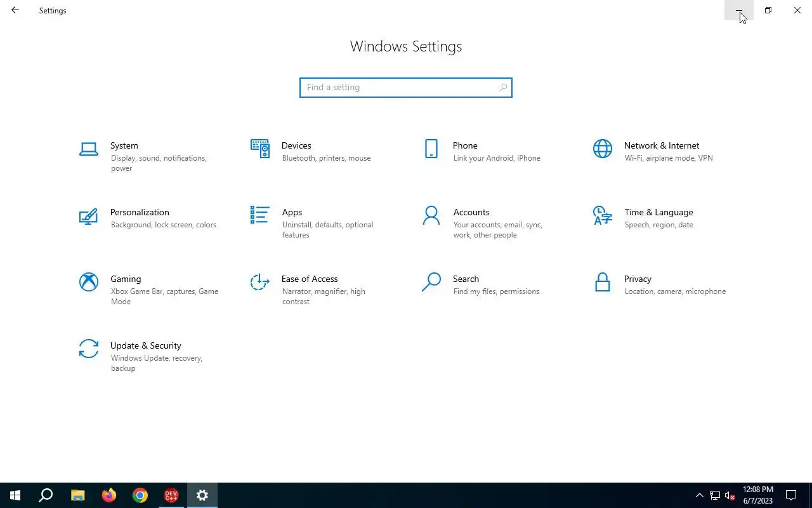
Task: Click the Network & Internet heading
Action: [x=662, y=145]
